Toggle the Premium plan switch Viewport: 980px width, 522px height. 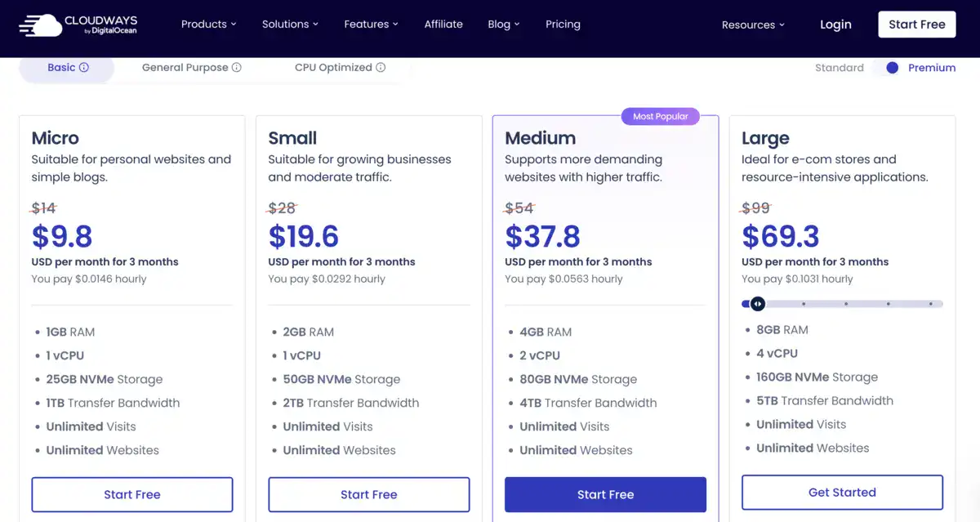(x=891, y=68)
